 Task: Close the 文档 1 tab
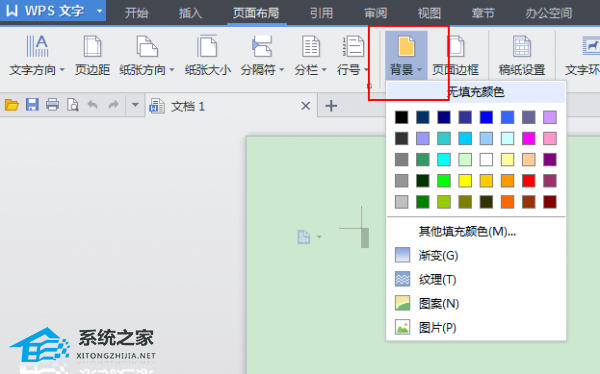(305, 106)
